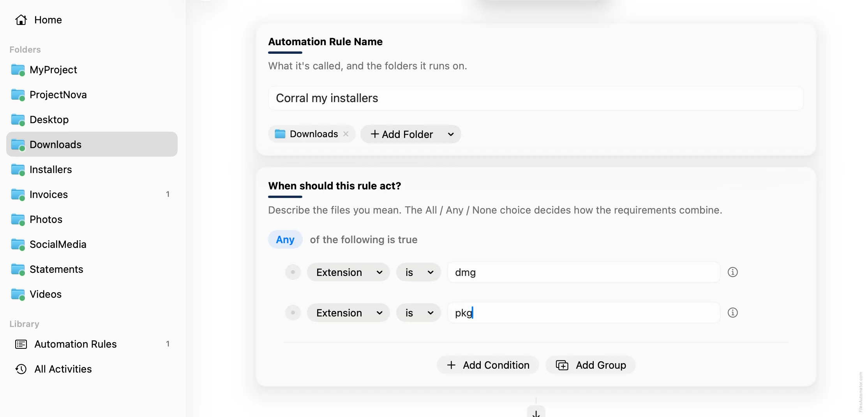This screenshot has height=417, width=868.
Task: Select the Desktop folder in sidebar
Action: click(x=92, y=120)
